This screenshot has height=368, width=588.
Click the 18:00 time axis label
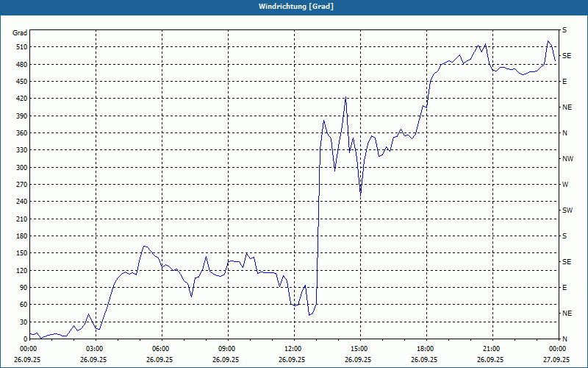[x=426, y=349]
